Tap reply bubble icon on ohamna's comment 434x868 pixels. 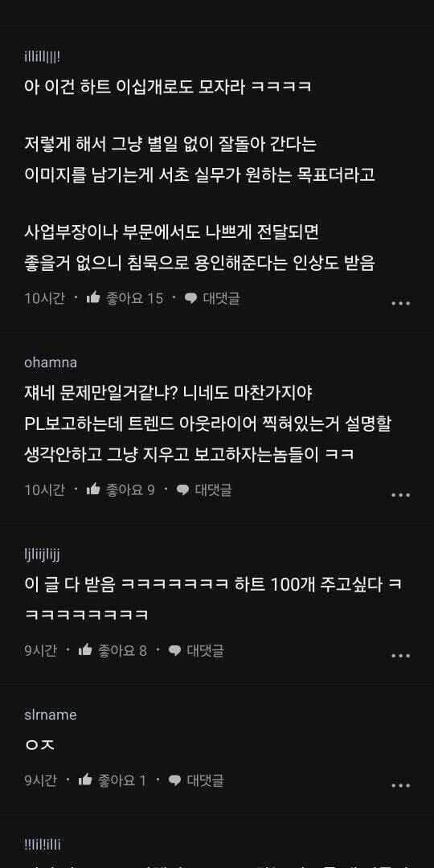point(182,490)
